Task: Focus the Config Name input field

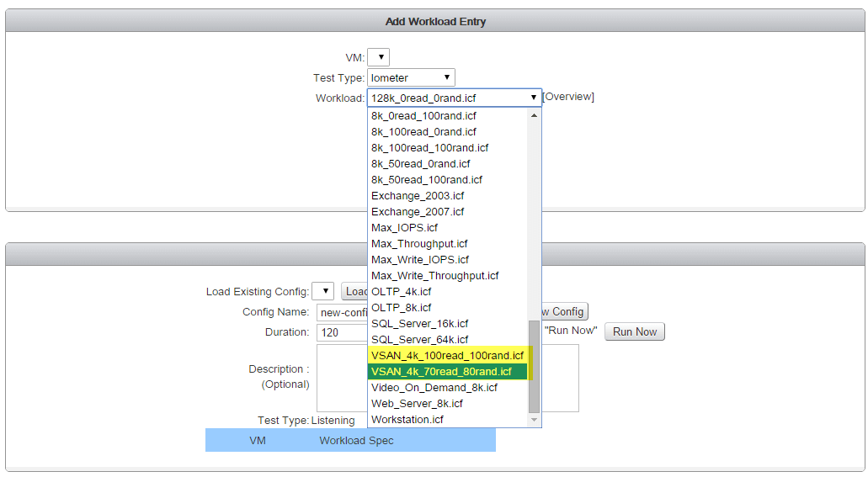Action: coord(342,312)
